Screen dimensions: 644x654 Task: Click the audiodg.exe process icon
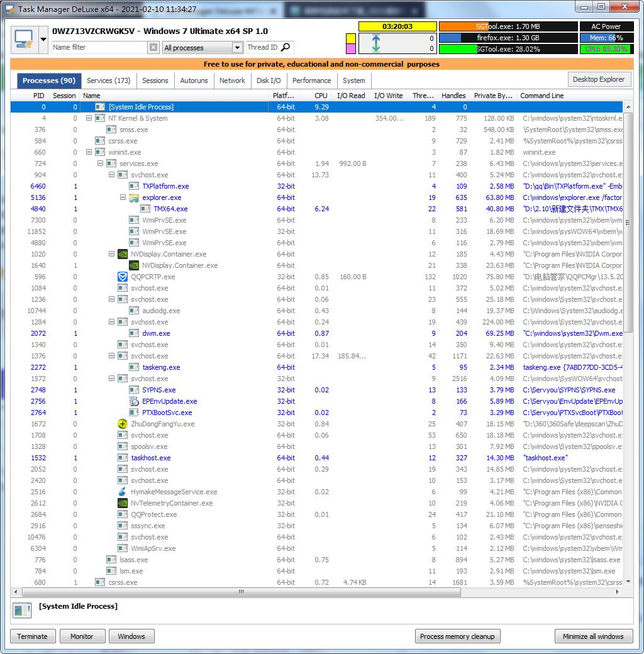[x=134, y=311]
